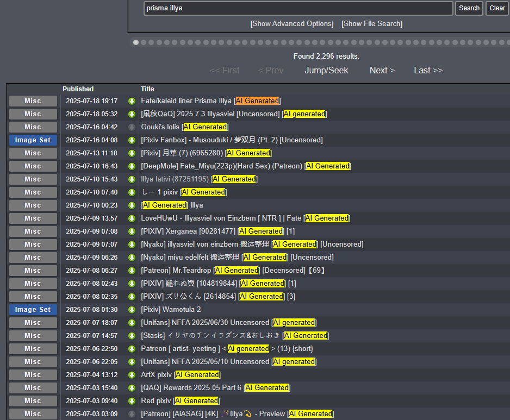Click the green arrow icon in 2025-07-13 11:18 row
Viewport: 510px width, 420px height.
point(132,153)
